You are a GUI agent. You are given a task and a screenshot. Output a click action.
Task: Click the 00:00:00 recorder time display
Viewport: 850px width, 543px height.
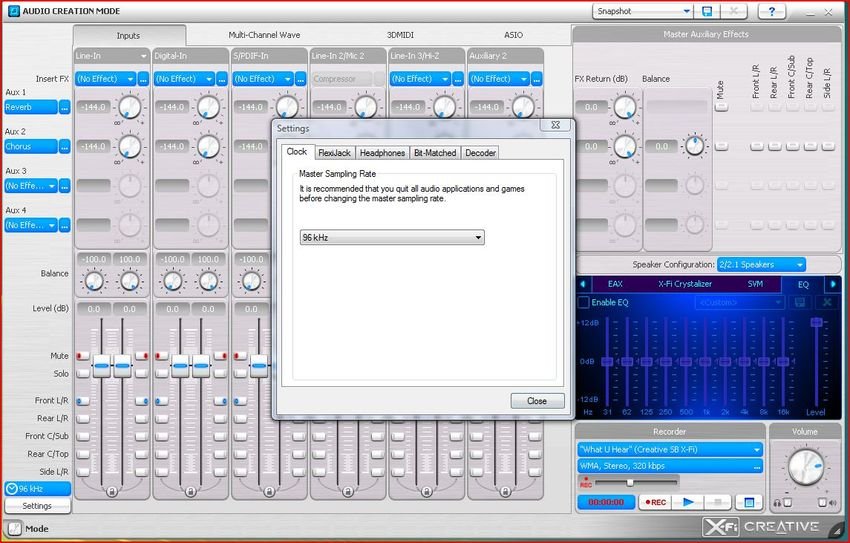click(606, 502)
